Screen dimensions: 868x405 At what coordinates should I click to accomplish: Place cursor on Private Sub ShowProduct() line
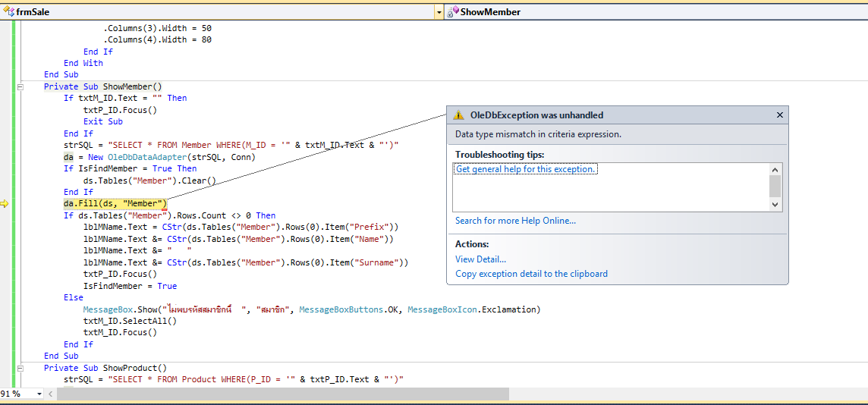pyautogui.click(x=105, y=368)
